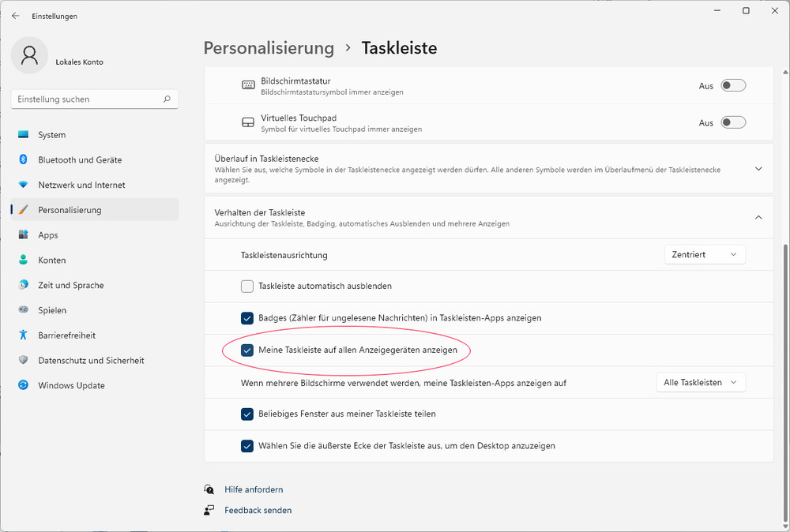Viewport: 790px width, 532px height.
Task: Click the Datenschutz shield icon
Action: 23,360
